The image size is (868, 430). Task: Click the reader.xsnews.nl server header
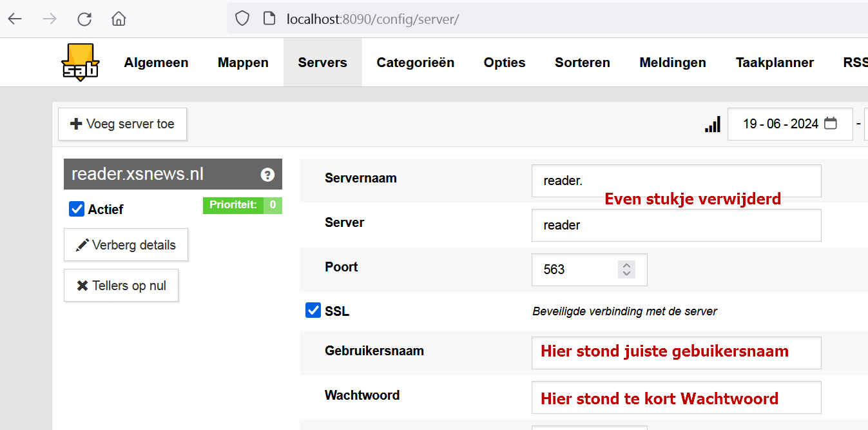(x=173, y=174)
